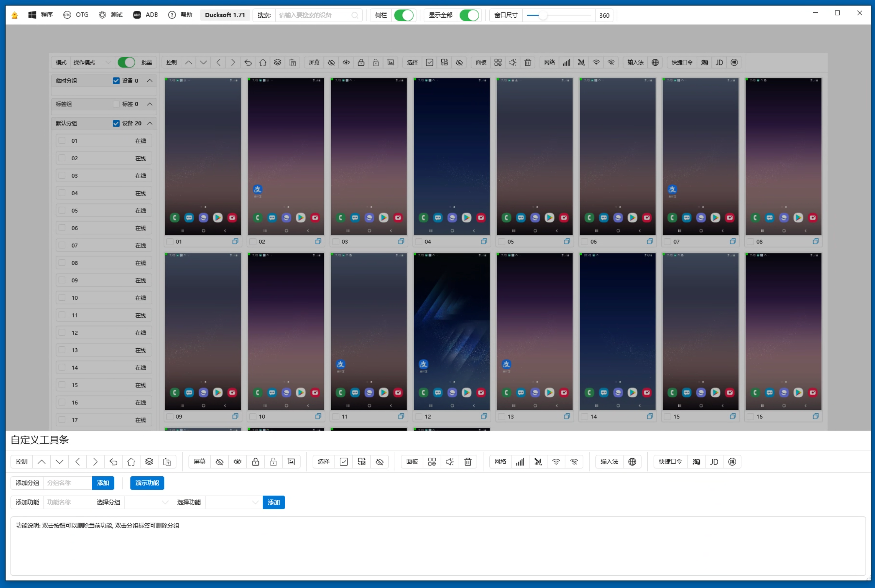Screen dimensions: 875x588
Task: Toggle the 侧栏 sidebar switch
Action: click(404, 15)
